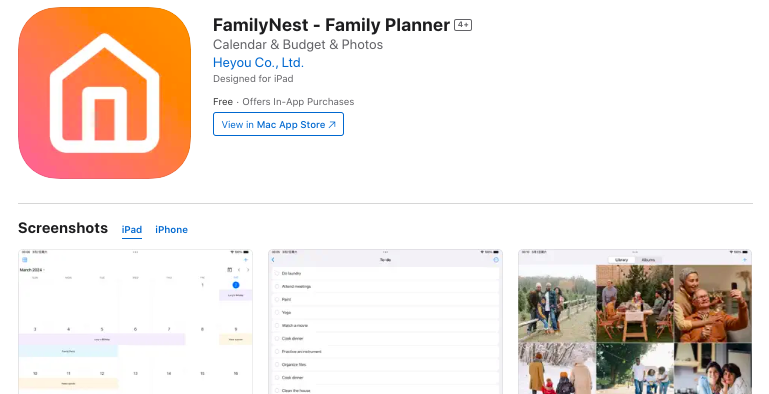Click the blue list icon atop calendar screenshot
This screenshot has height=394, width=769.
coord(25,260)
